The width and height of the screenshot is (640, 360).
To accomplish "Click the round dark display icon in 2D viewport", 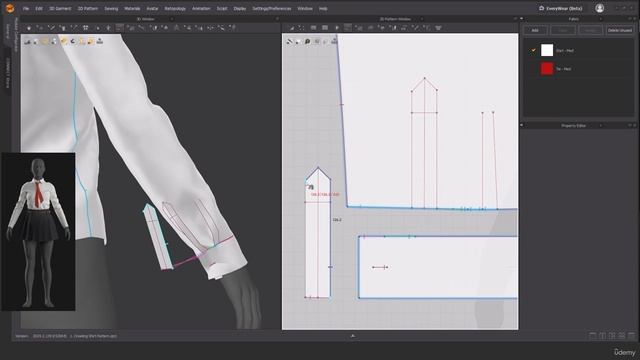I will pyautogui.click(x=307, y=41).
